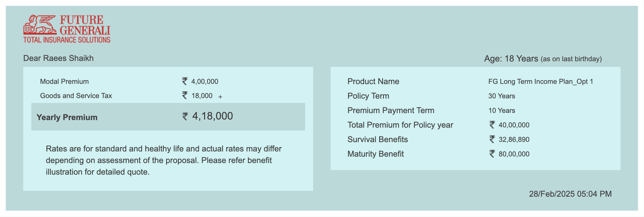The width and height of the screenshot is (644, 217).
Task: Click the Future Generali lion logo
Action: point(40,25)
